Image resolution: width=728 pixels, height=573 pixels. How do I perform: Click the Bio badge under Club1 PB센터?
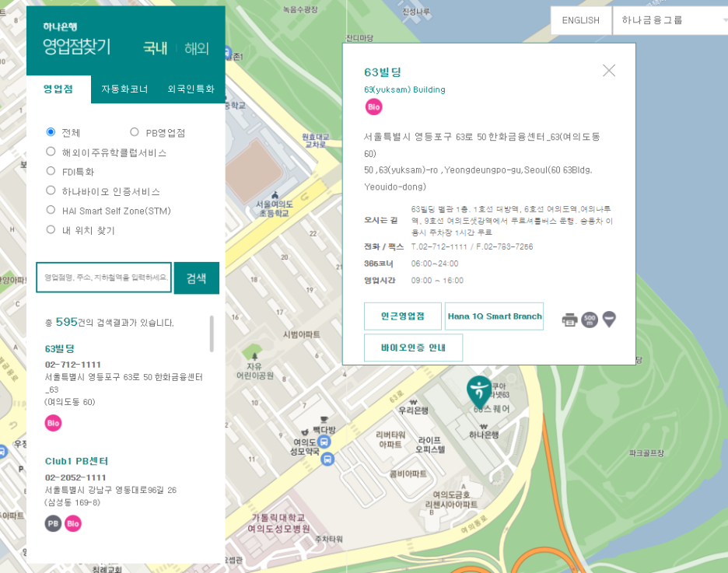point(73,524)
